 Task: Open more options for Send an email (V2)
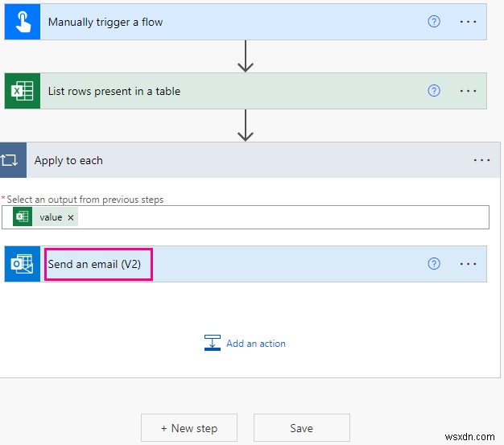tap(468, 264)
